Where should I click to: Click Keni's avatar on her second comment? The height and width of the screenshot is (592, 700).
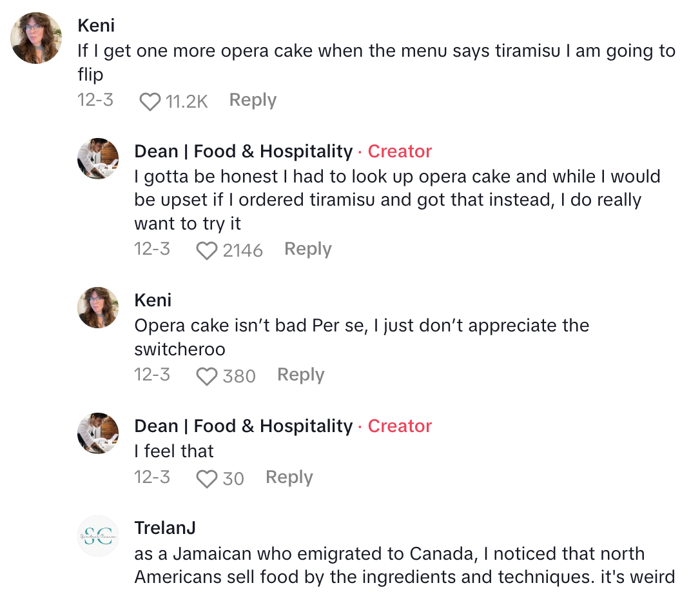pos(98,308)
